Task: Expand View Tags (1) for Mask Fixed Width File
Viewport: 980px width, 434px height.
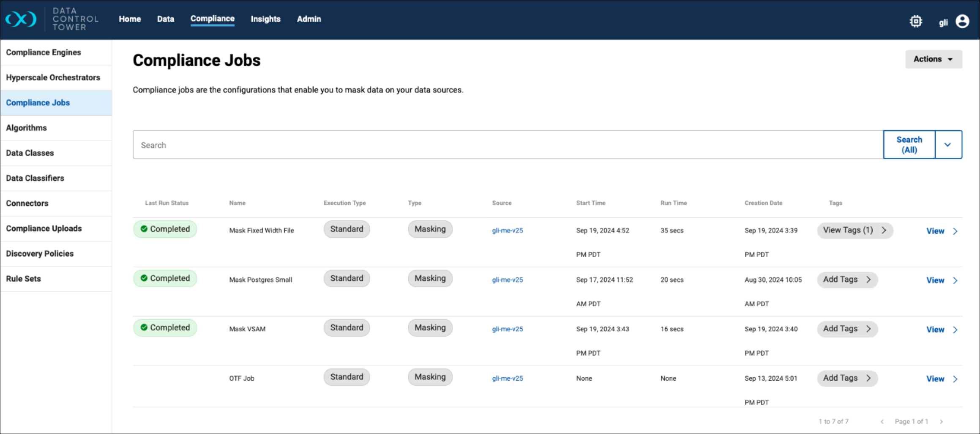Action: pyautogui.click(x=854, y=230)
